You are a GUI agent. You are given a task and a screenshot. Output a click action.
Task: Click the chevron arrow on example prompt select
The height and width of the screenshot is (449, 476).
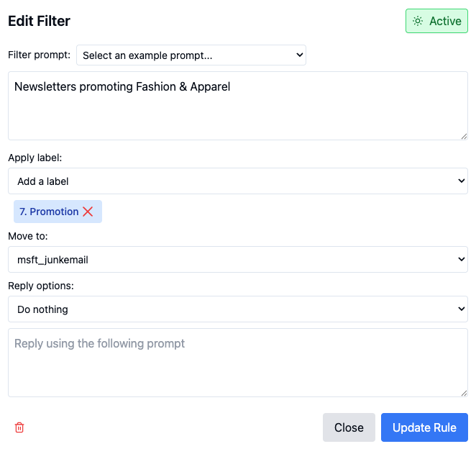tap(300, 55)
